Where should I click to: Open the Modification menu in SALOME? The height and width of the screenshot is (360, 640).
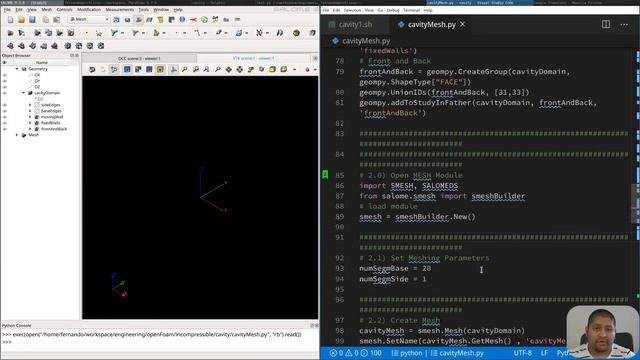[x=89, y=9]
